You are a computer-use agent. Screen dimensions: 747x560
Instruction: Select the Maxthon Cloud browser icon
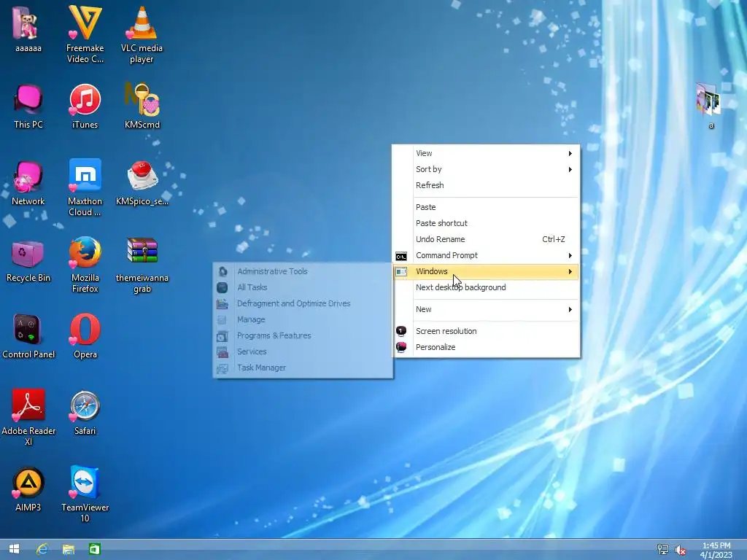[x=85, y=187]
